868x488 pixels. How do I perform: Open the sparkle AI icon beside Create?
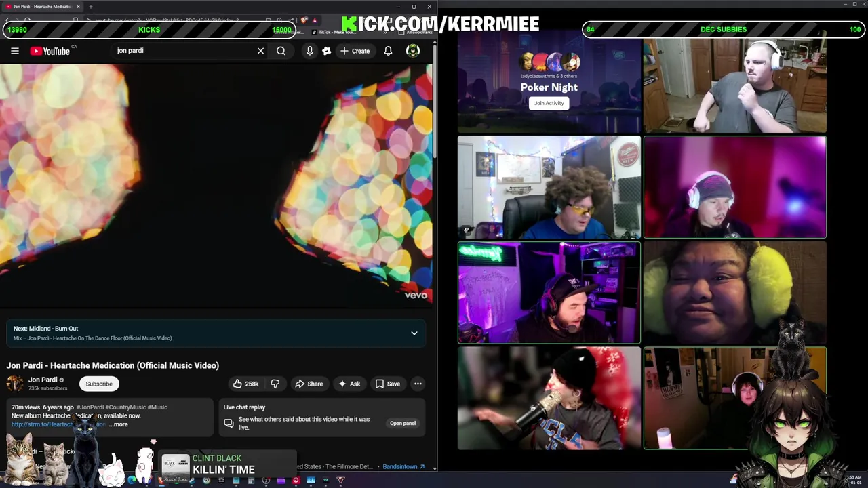[326, 51]
